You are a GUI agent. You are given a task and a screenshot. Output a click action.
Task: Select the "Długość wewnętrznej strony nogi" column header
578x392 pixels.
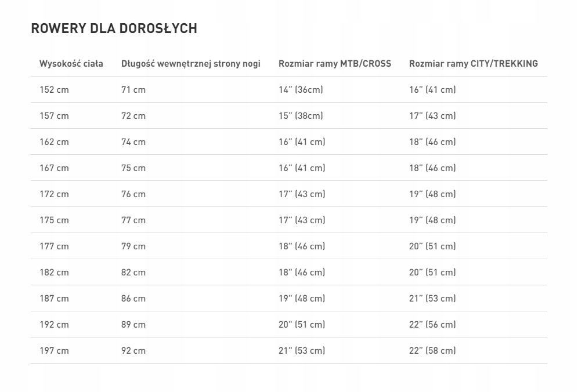[x=190, y=64]
